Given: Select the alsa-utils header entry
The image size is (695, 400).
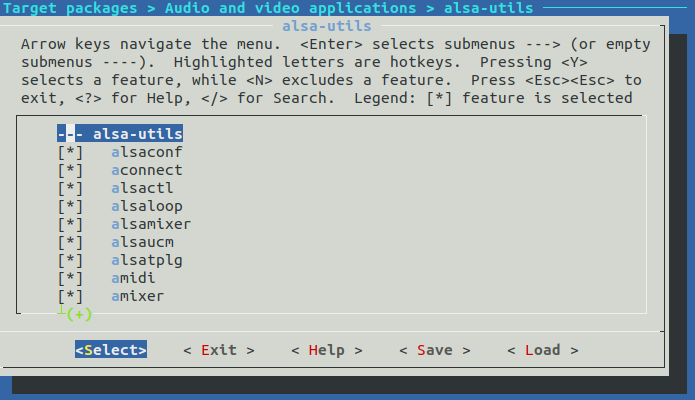Looking at the screenshot, I should (x=138, y=134).
